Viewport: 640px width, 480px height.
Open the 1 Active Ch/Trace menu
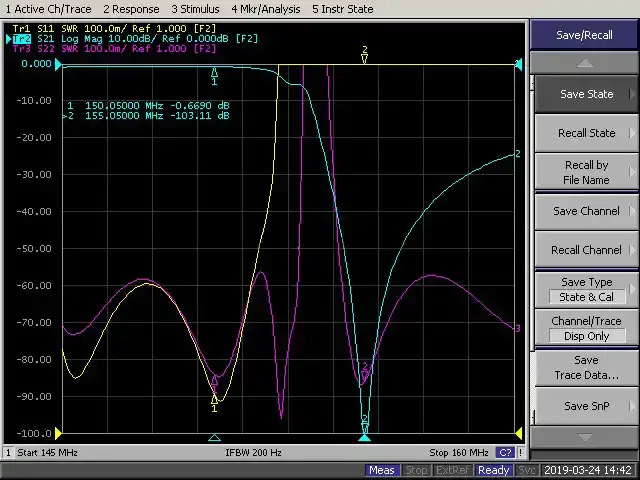pyautogui.click(x=48, y=9)
